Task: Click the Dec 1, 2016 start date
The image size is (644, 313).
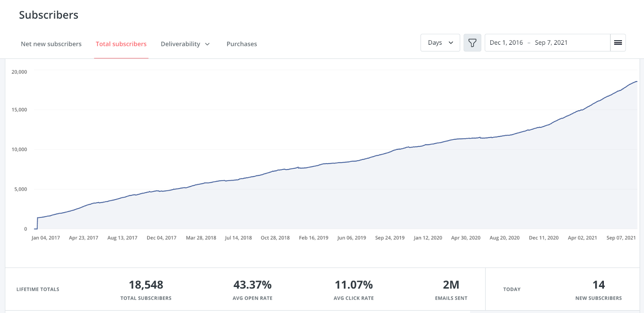Action: click(506, 43)
